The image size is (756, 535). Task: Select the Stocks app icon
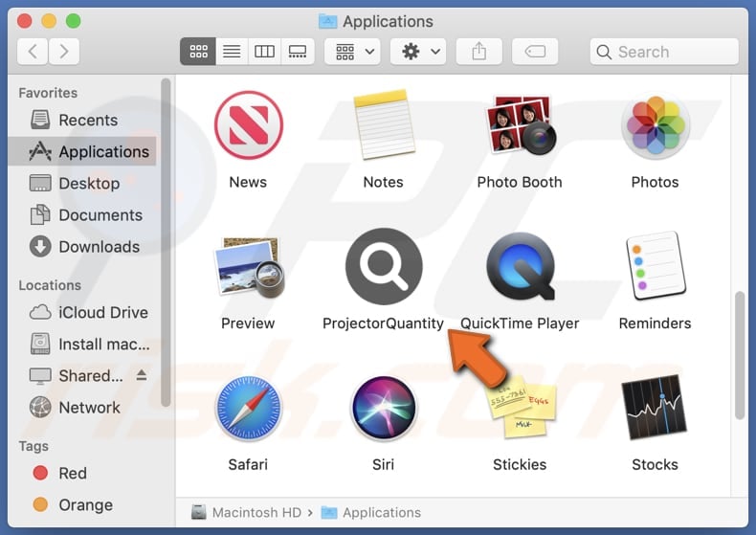[x=656, y=408]
